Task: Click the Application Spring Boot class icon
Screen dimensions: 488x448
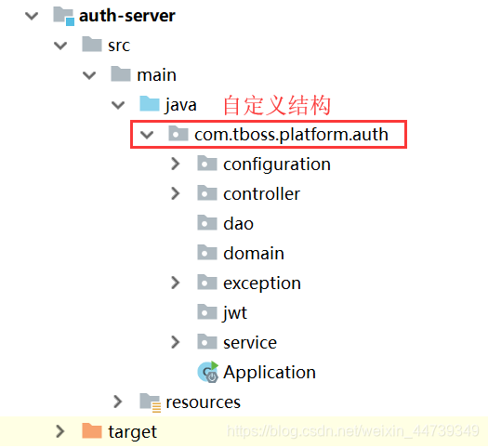Action: coord(208,372)
